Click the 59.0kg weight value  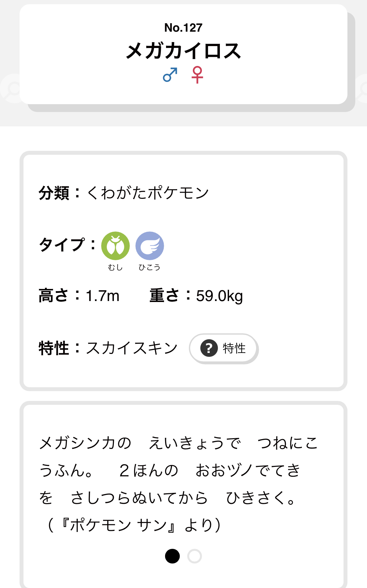tap(219, 296)
